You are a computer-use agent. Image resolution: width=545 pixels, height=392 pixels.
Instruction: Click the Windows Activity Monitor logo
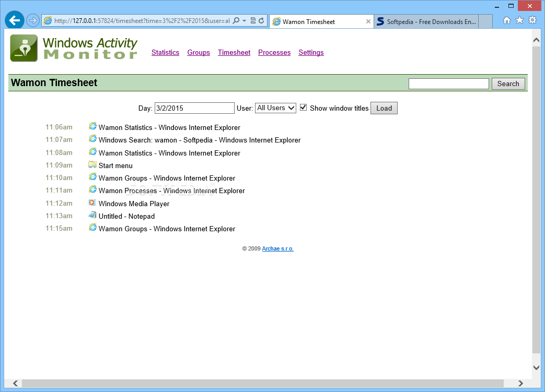(74, 48)
